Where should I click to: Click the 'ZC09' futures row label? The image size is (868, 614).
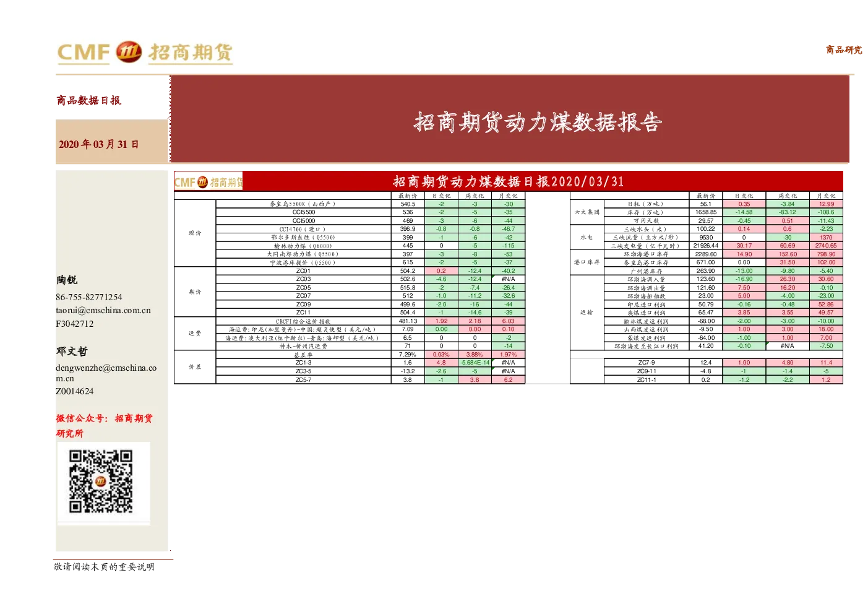[x=303, y=304]
